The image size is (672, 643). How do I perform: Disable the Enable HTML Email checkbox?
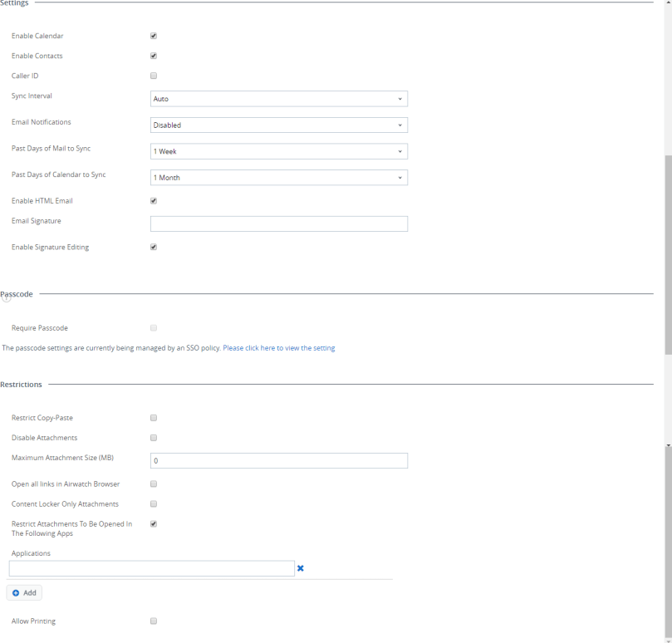pos(154,200)
